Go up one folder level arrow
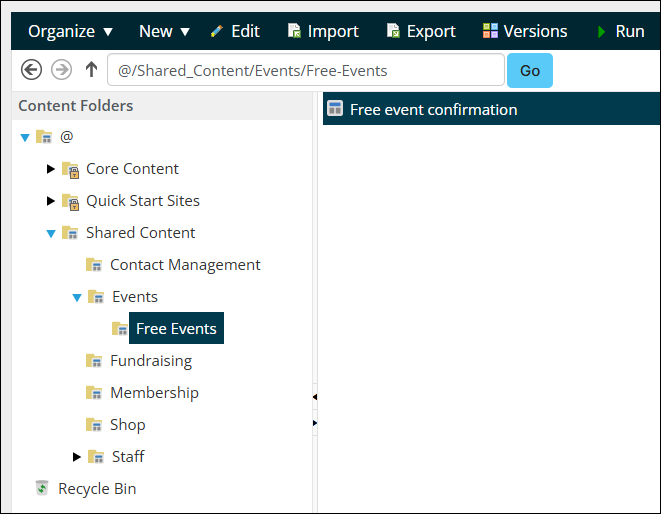This screenshot has height=514, width=661. [x=91, y=69]
